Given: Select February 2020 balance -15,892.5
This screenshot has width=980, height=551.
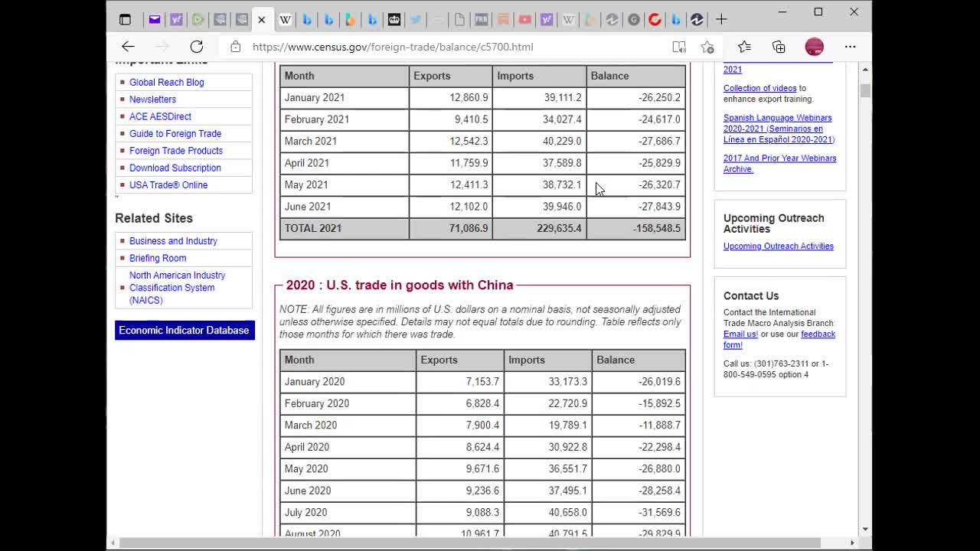Looking at the screenshot, I should [659, 403].
